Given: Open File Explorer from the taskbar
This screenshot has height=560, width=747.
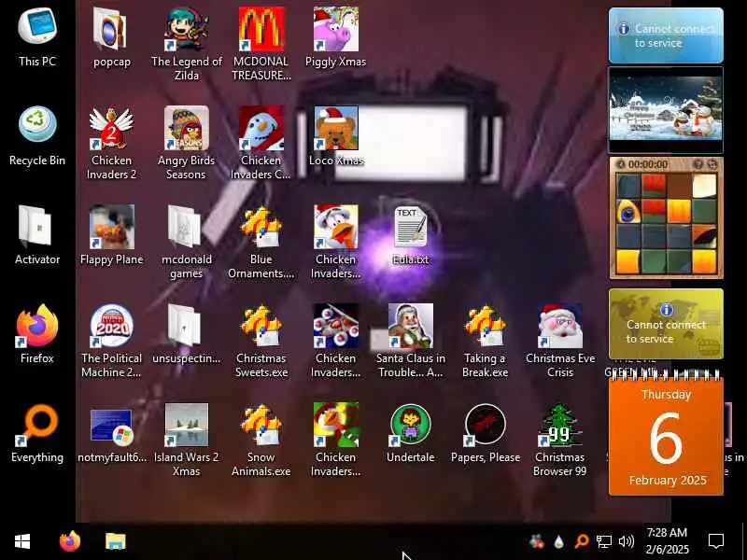Looking at the screenshot, I should (x=115, y=541).
